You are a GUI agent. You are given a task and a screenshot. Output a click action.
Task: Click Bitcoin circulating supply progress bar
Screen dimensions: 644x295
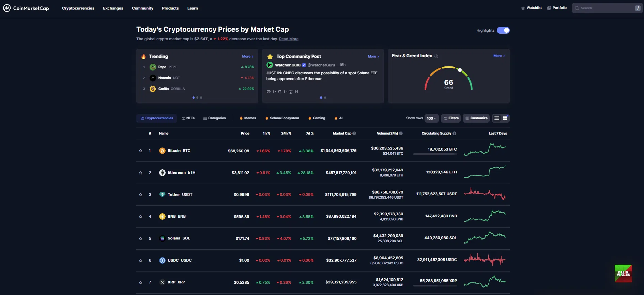point(435,154)
